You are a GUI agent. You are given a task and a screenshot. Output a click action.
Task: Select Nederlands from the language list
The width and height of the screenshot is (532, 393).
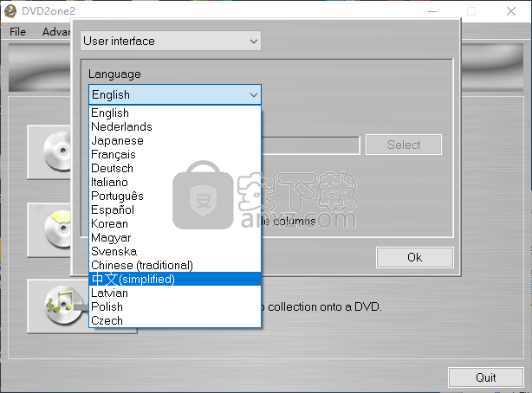pyautogui.click(x=175, y=127)
